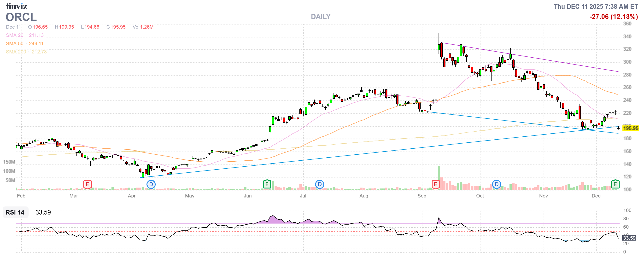The width and height of the screenshot is (644, 259).
Task: Click the -27.06 (12.13%) change text
Action: pyautogui.click(x=614, y=17)
